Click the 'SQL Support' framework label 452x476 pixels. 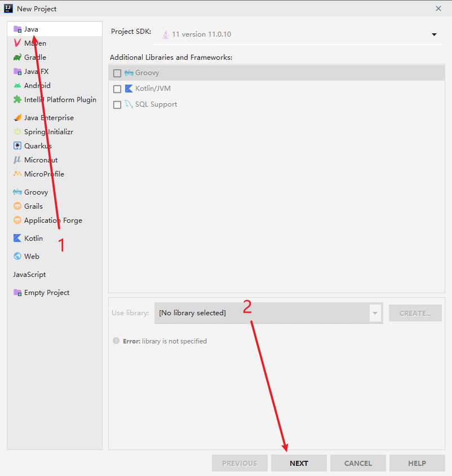click(x=156, y=104)
